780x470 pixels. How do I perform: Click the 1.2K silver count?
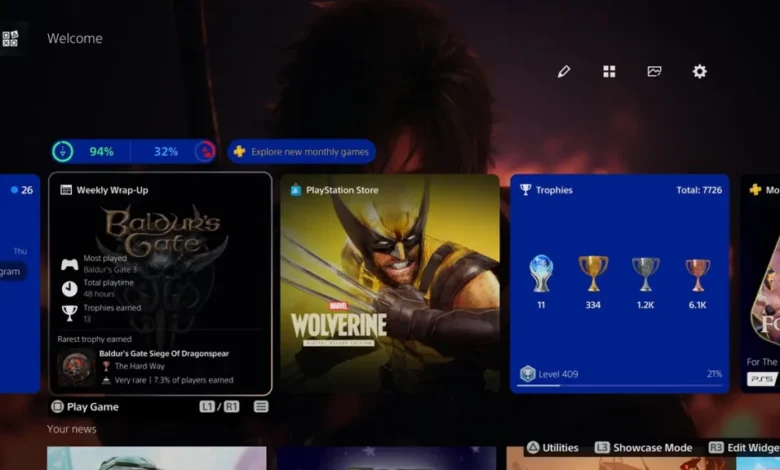coord(645,305)
